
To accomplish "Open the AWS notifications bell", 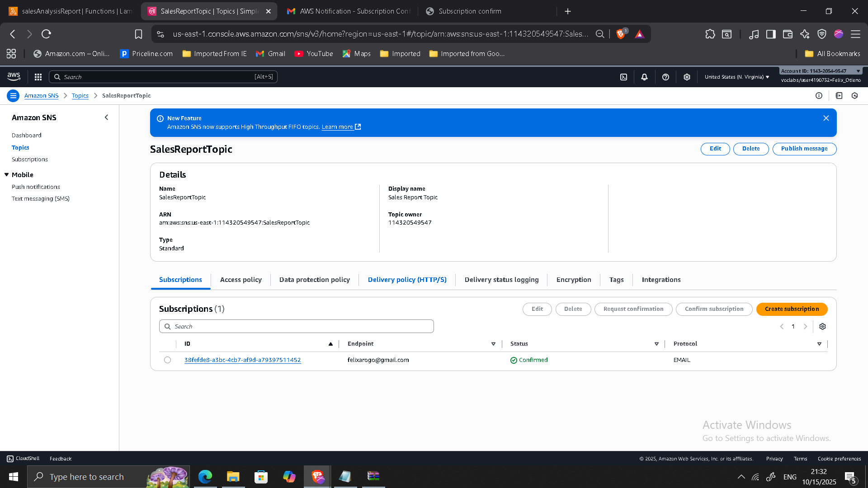I will pyautogui.click(x=644, y=77).
